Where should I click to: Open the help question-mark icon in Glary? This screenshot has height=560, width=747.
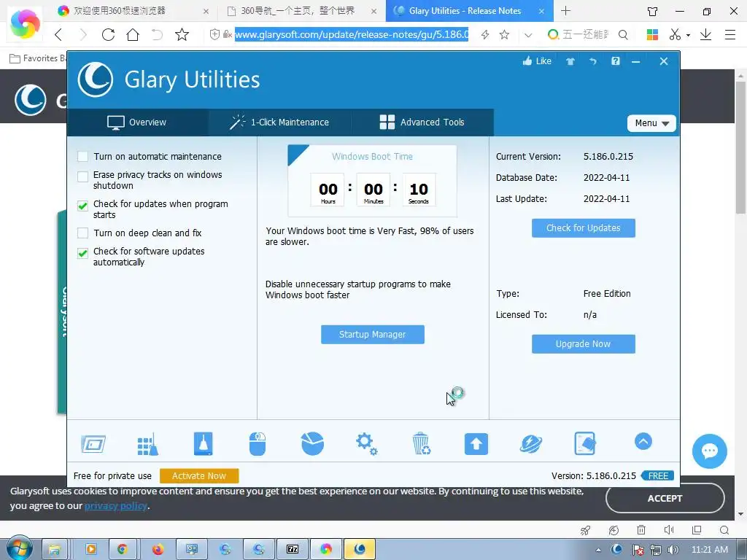coord(616,61)
